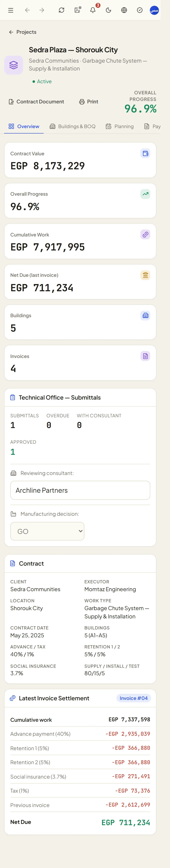
Task: Click the bank icon on Net Due
Action: (146, 275)
